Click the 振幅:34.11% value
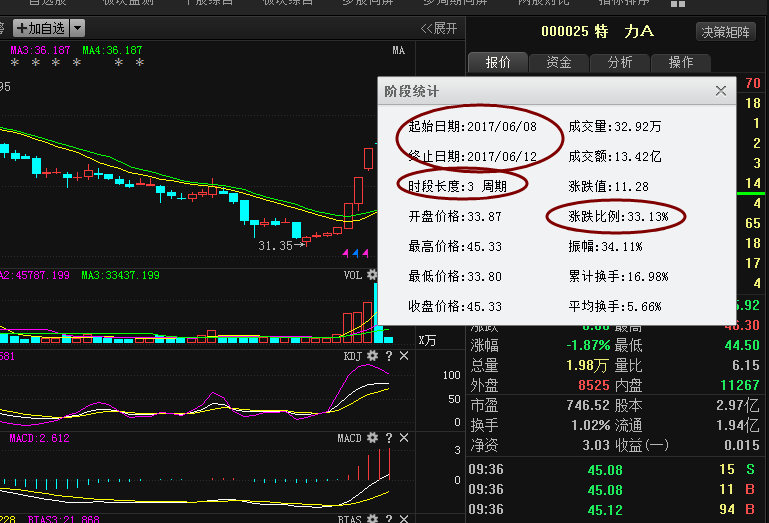 pyautogui.click(x=605, y=246)
